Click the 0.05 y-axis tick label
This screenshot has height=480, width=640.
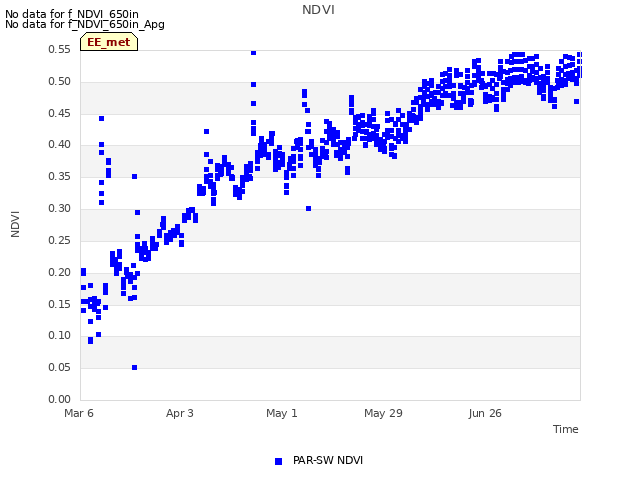(x=59, y=367)
